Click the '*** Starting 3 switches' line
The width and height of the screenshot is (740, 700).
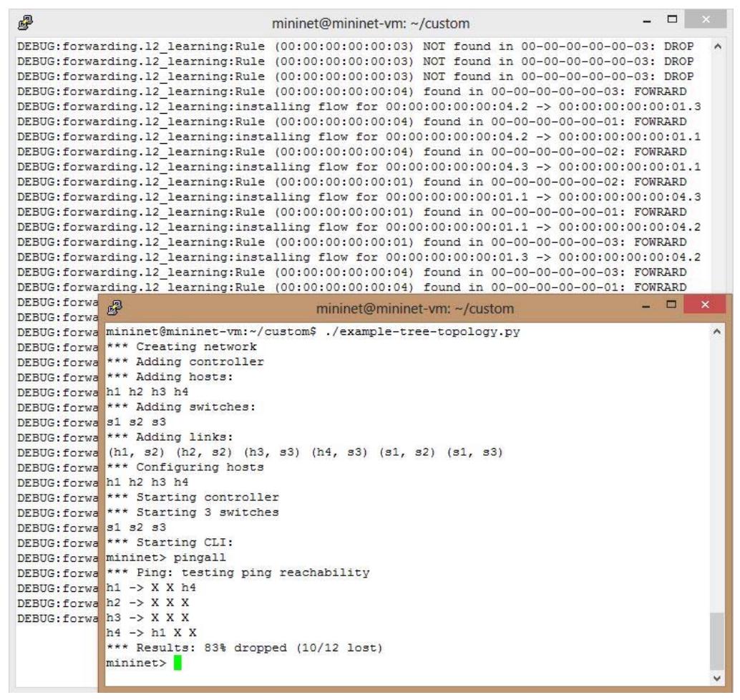pyautogui.click(x=193, y=512)
